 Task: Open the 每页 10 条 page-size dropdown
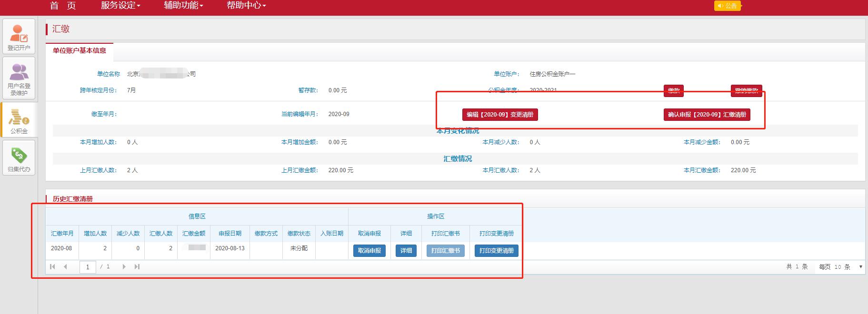pyautogui.click(x=840, y=267)
